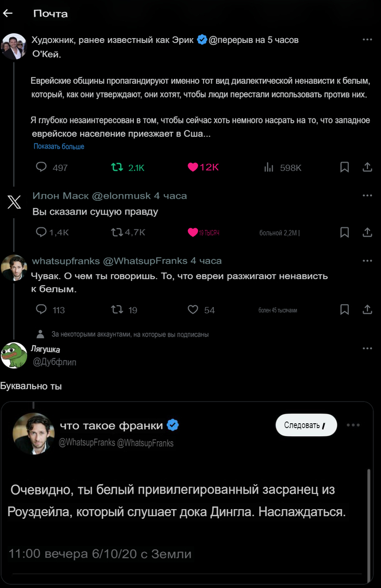The width and height of the screenshot is (381, 588).
Task: Open options menu in the quoted франки tweet
Action: (x=353, y=426)
